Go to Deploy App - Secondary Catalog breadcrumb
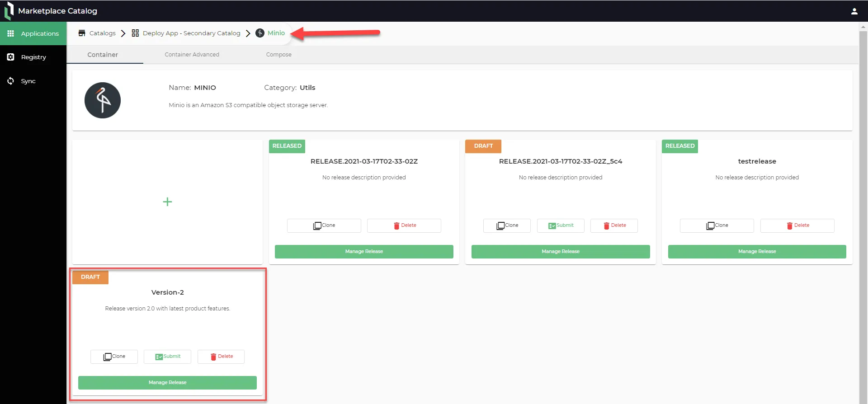 (x=192, y=33)
